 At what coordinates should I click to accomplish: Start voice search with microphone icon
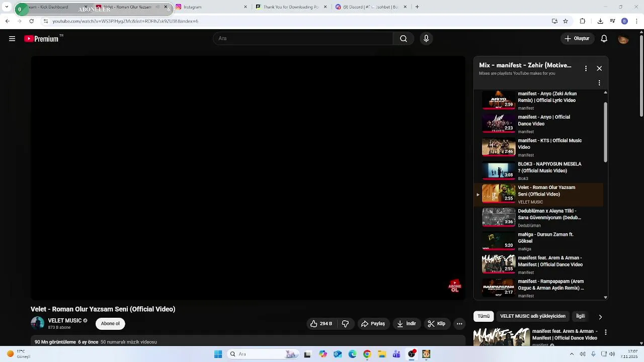point(426,39)
